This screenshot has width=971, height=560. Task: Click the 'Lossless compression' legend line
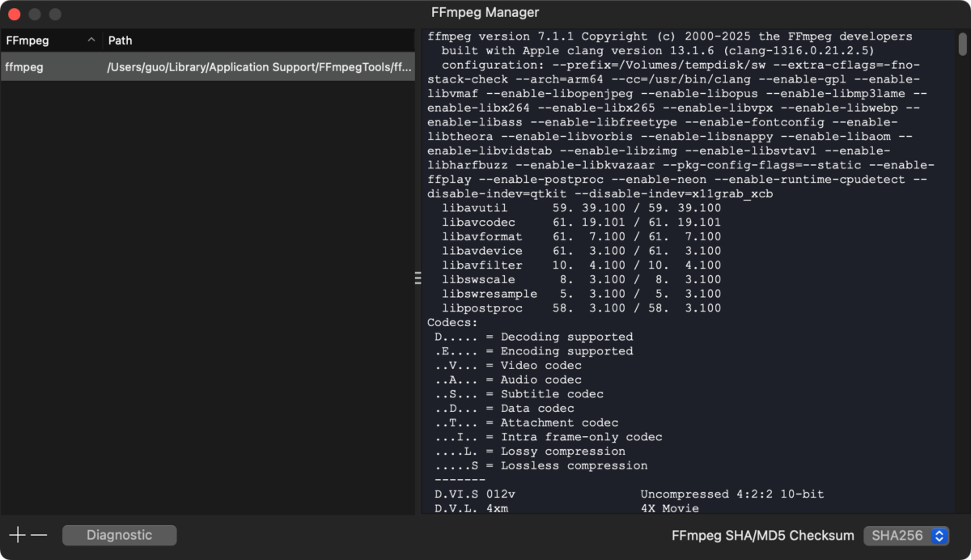(541, 465)
